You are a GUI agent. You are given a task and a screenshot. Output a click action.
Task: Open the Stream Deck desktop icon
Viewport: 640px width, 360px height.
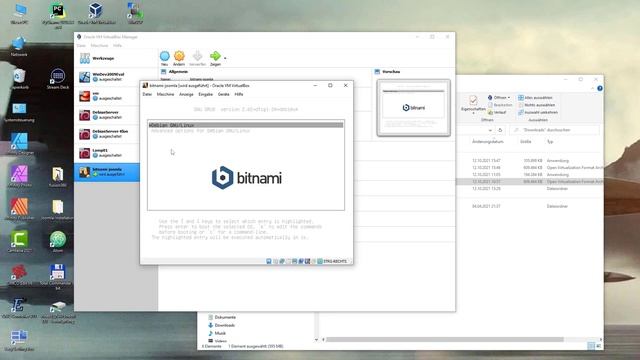(x=58, y=79)
